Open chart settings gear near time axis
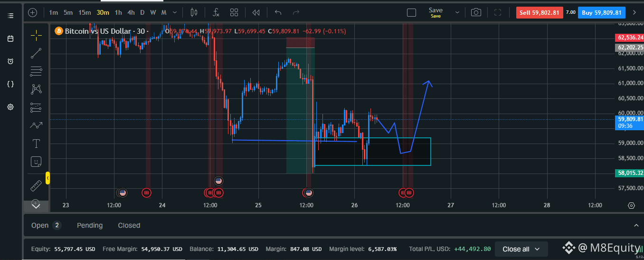 pos(631,205)
